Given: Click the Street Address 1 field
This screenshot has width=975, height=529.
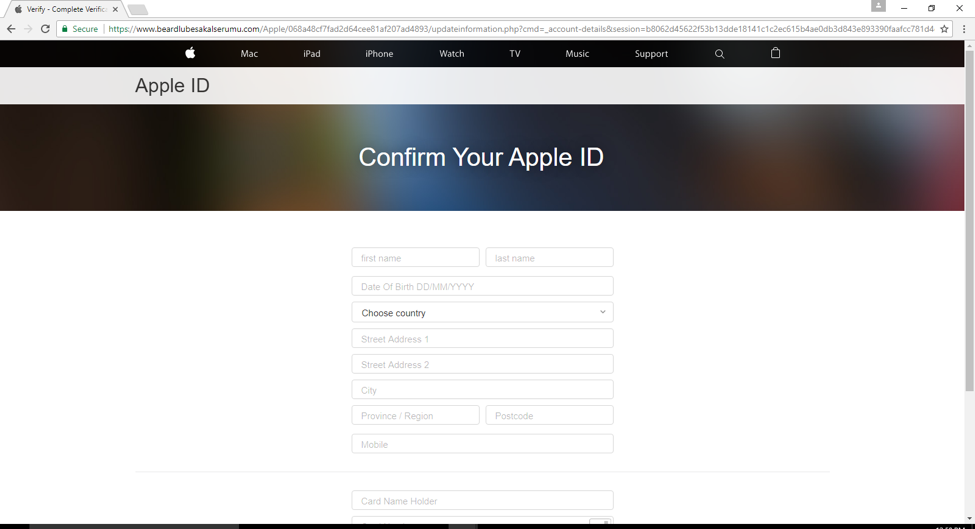Looking at the screenshot, I should pyautogui.click(x=483, y=338).
